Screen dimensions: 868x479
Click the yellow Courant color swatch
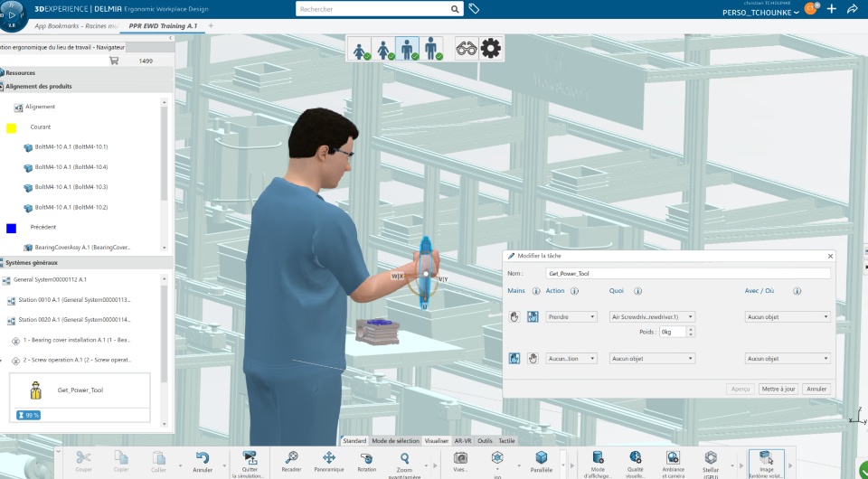click(12, 129)
